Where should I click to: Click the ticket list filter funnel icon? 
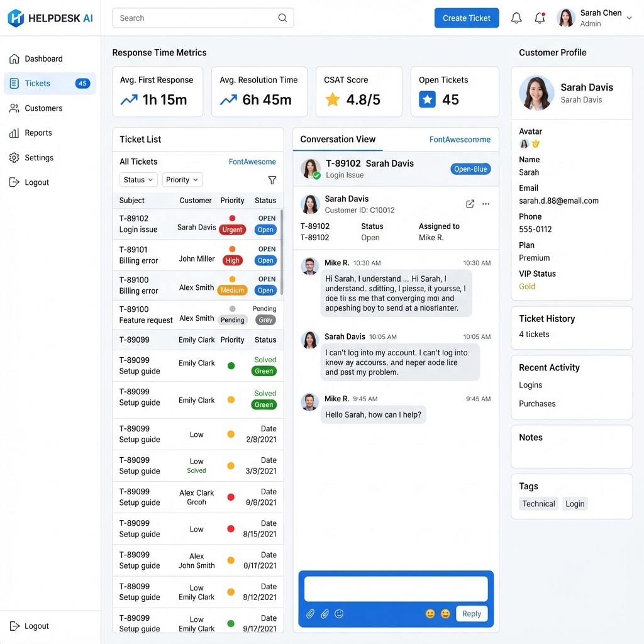tap(272, 180)
